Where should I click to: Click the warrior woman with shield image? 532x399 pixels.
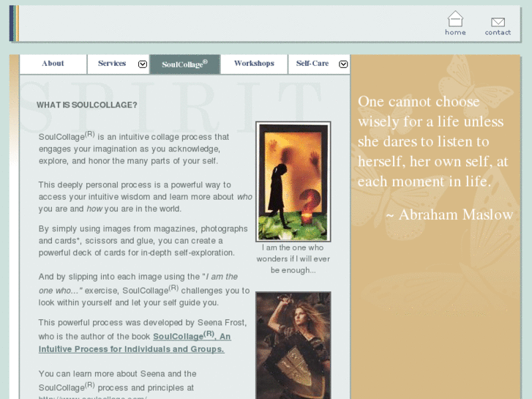pos(293,346)
